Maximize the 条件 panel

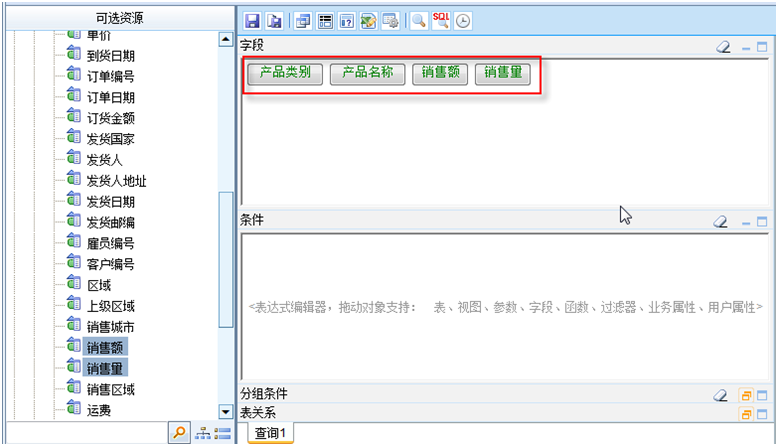[762, 222]
